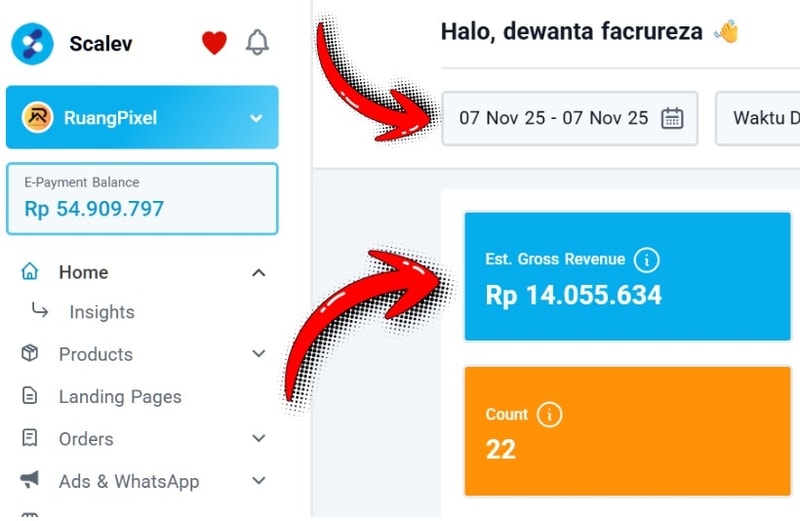The width and height of the screenshot is (800, 521).
Task: Go to Landing Pages
Action: point(120,397)
